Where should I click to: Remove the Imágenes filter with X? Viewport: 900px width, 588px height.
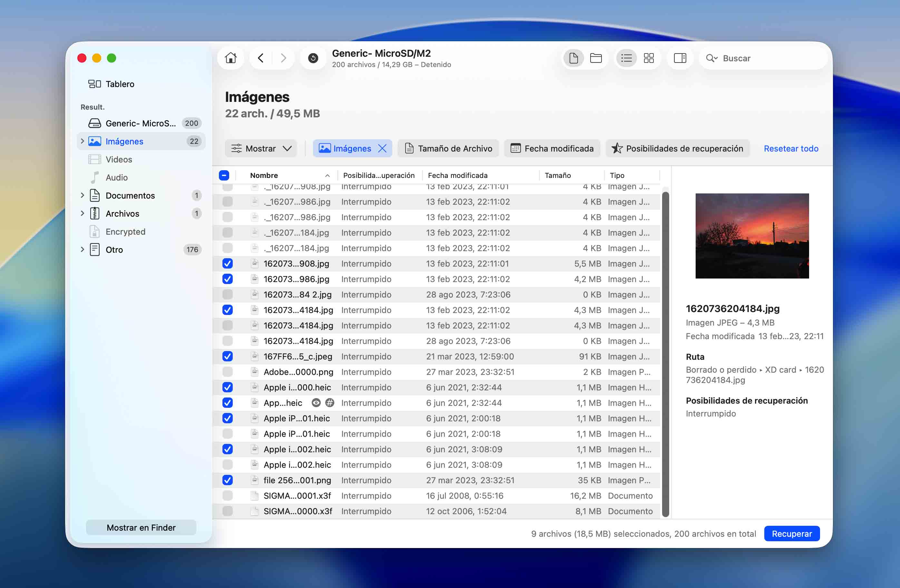tap(382, 149)
